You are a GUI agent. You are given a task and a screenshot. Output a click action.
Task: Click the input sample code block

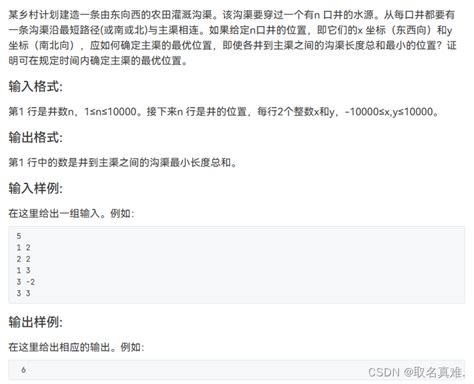(x=237, y=265)
